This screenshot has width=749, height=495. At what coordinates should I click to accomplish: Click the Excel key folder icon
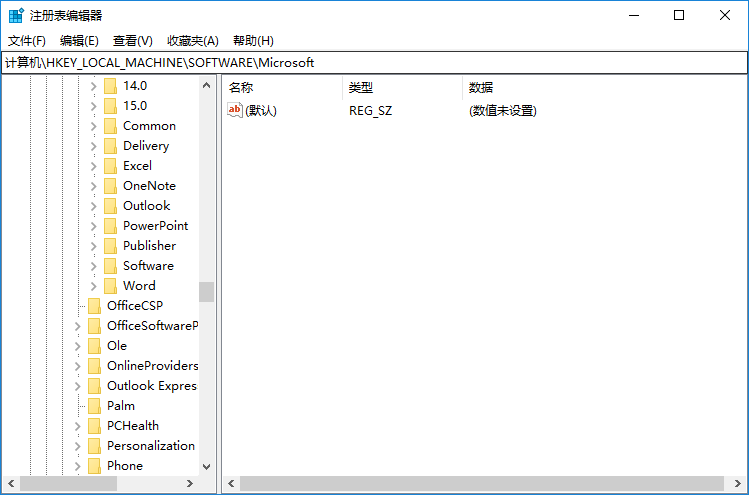pos(110,166)
